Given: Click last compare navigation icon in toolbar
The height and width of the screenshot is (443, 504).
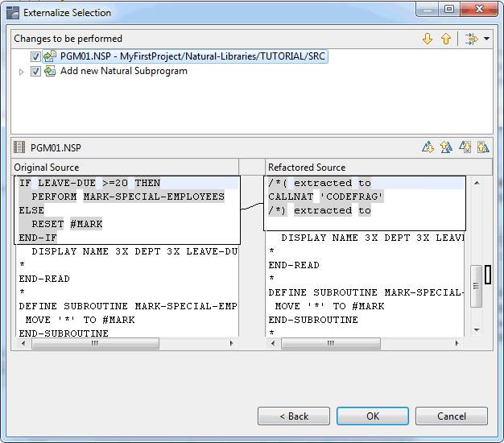Looking at the screenshot, I should click(482, 147).
